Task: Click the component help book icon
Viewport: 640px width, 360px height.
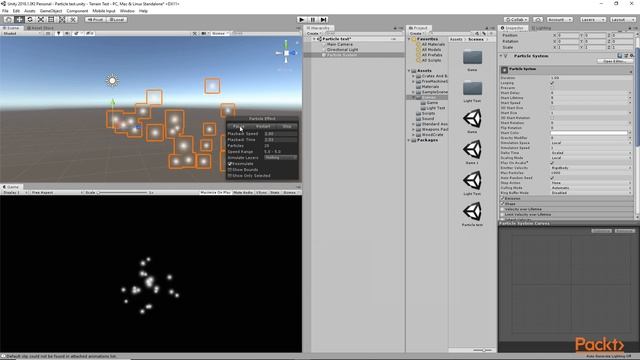Action: (x=620, y=56)
